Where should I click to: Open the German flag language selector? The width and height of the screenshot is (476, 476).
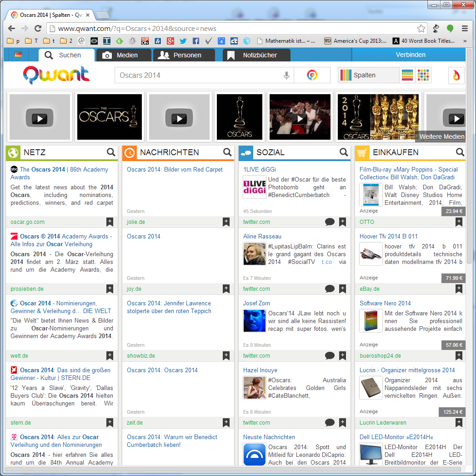pos(18,55)
